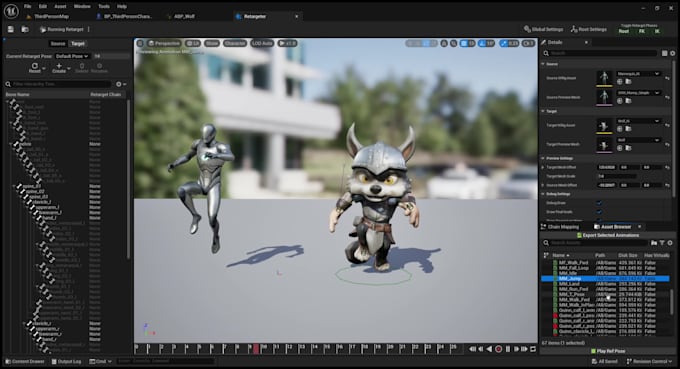This screenshot has width=680, height=369.
Task: Open the Target IK Rig asset dropdown
Action: (x=638, y=121)
